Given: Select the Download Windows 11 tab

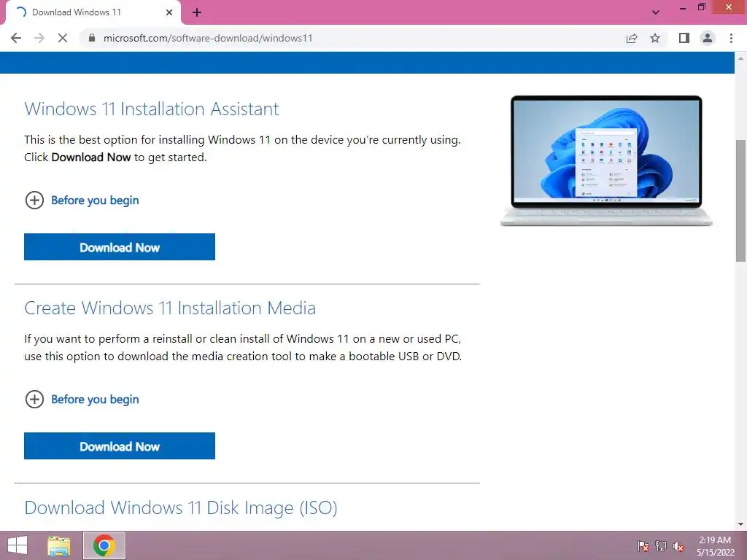Looking at the screenshot, I should click(x=93, y=12).
